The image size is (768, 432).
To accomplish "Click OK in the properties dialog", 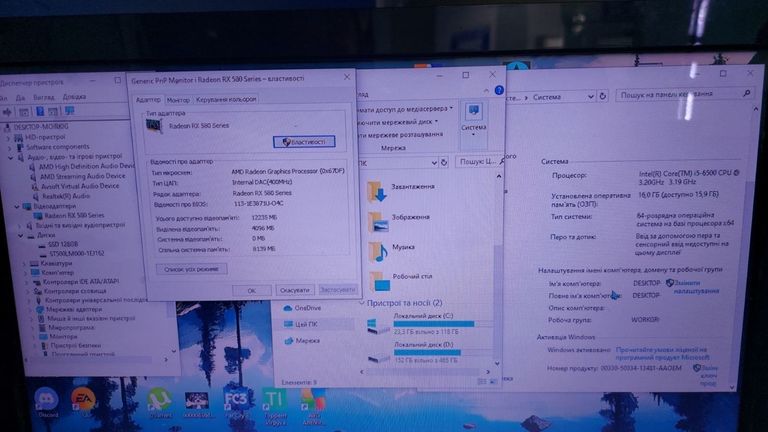I will tap(251, 290).
